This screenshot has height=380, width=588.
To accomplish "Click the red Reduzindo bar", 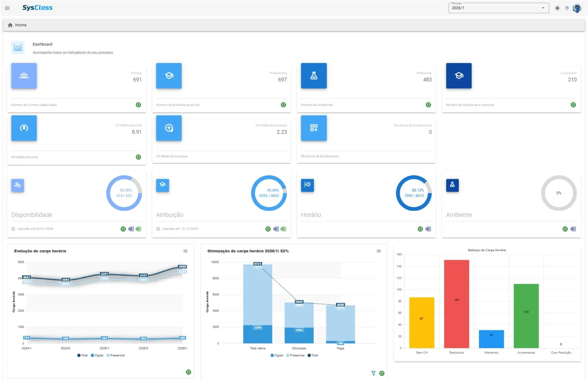I will point(456,304).
